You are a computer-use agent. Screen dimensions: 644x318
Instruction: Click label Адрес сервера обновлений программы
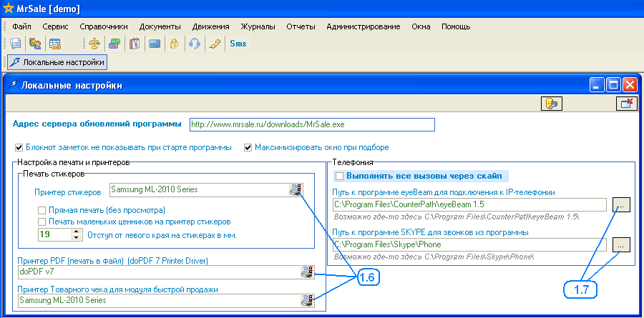(97, 124)
